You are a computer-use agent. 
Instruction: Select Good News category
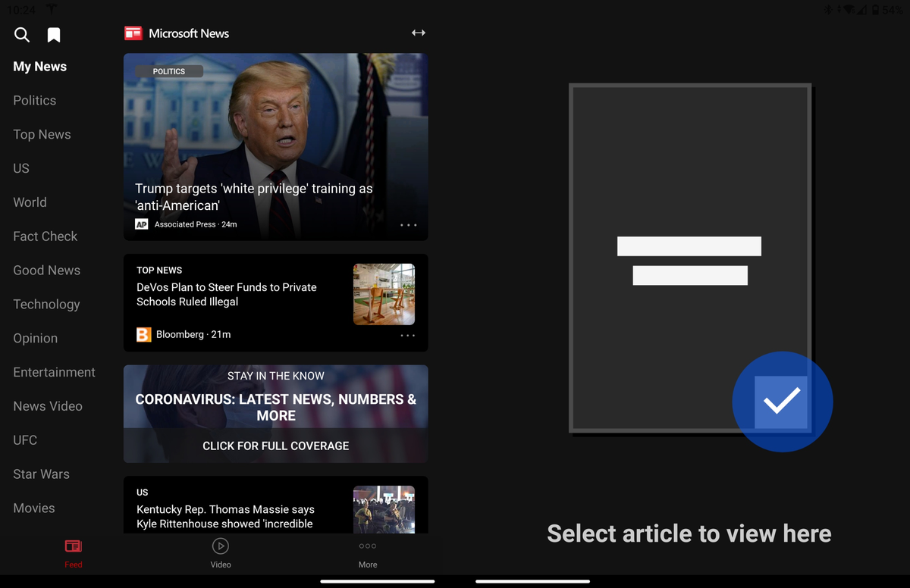pyautogui.click(x=46, y=271)
